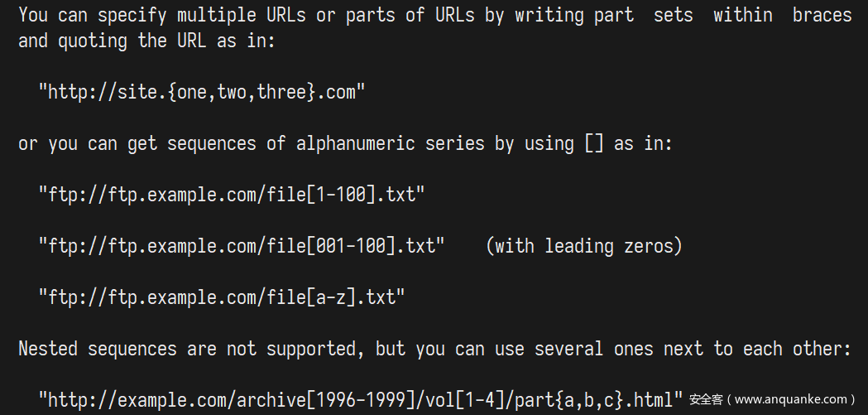868x415 pixels.
Task: Click "[1996-1999]" range in the archive URL
Action: click(361, 400)
